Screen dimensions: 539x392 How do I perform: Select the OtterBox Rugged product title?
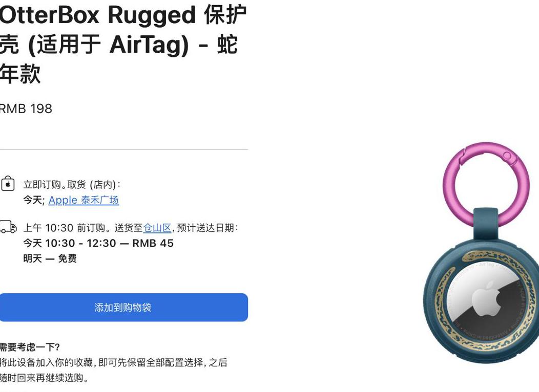point(123,45)
